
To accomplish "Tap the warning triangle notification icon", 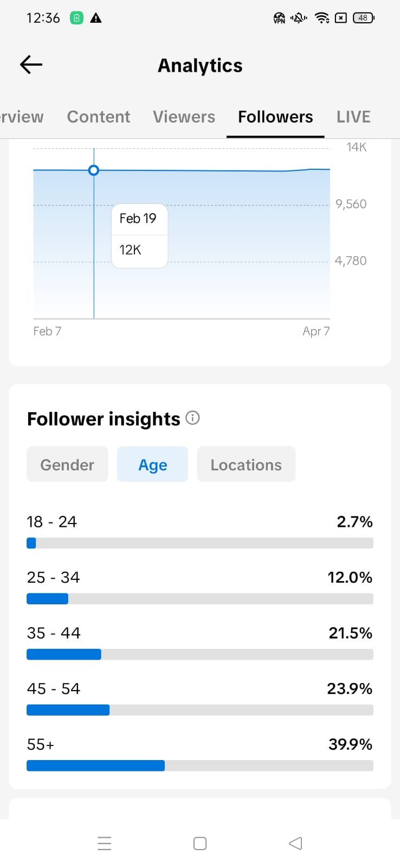I will 96,18.
